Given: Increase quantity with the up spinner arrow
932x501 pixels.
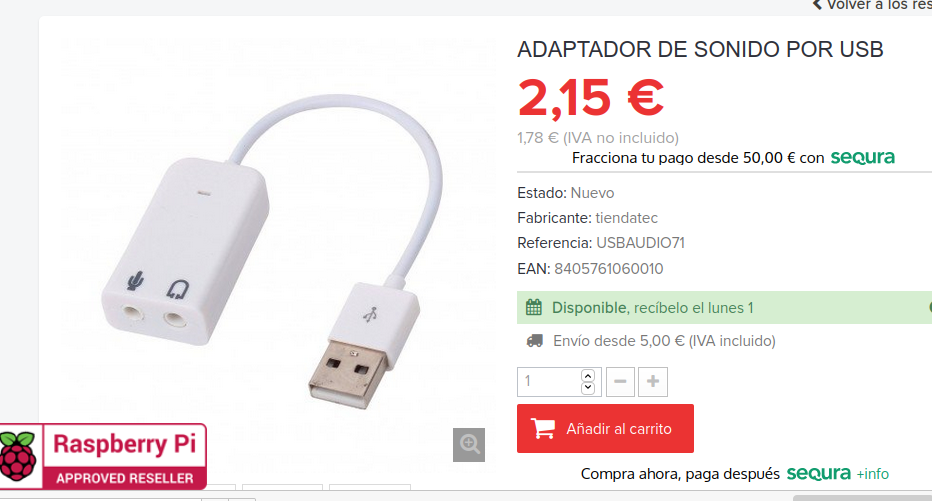Looking at the screenshot, I should tap(588, 376).
